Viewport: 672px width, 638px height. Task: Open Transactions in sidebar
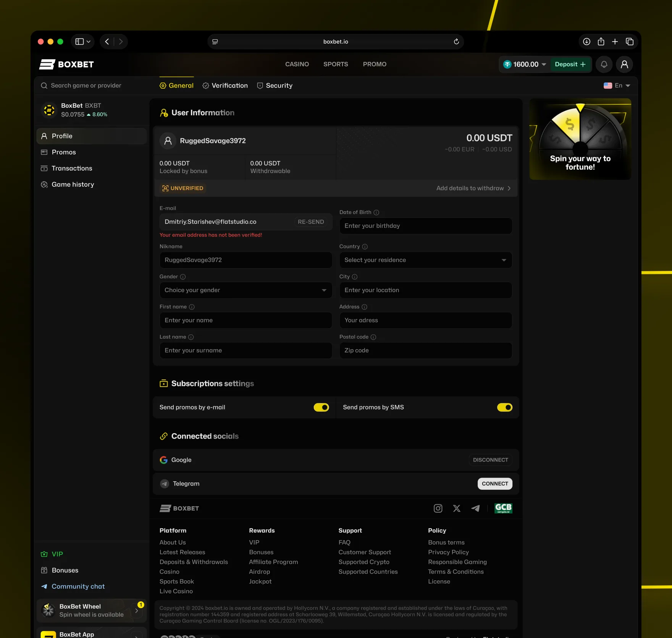coord(92,168)
